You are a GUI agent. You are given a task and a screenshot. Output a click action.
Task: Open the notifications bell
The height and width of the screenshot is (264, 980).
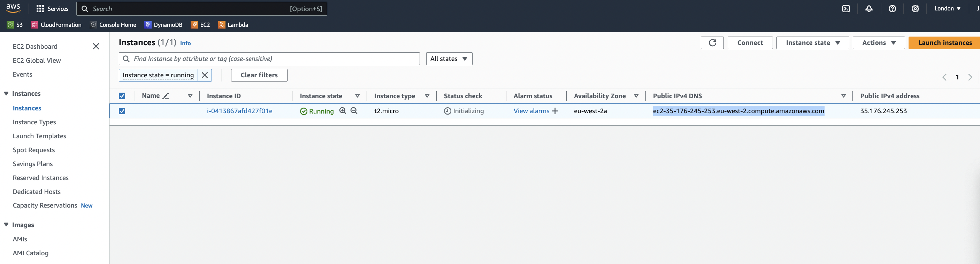click(x=869, y=9)
